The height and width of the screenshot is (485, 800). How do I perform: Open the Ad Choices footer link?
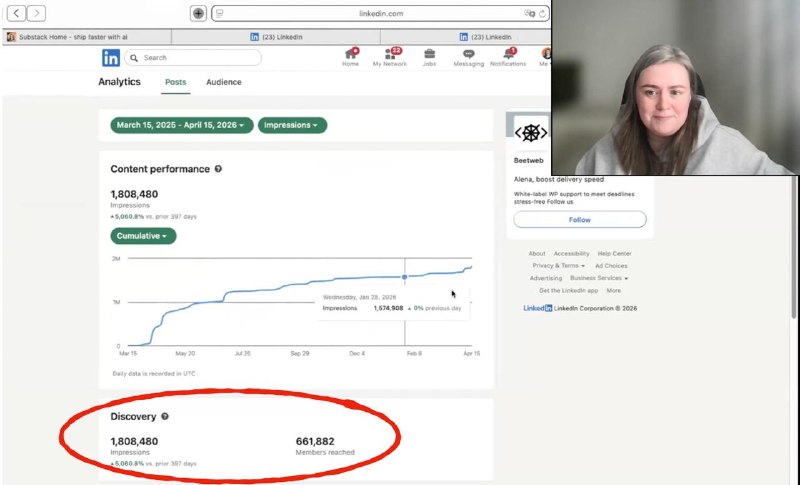(611, 266)
